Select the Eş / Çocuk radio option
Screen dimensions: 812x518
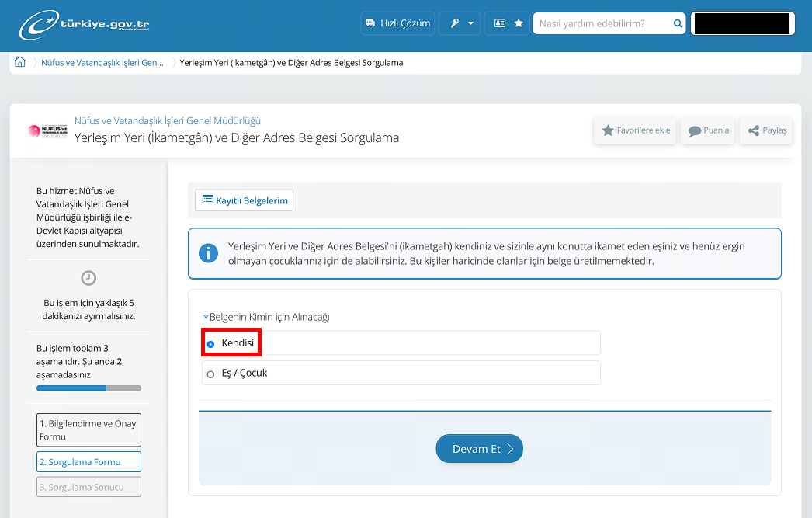pyautogui.click(x=401, y=373)
